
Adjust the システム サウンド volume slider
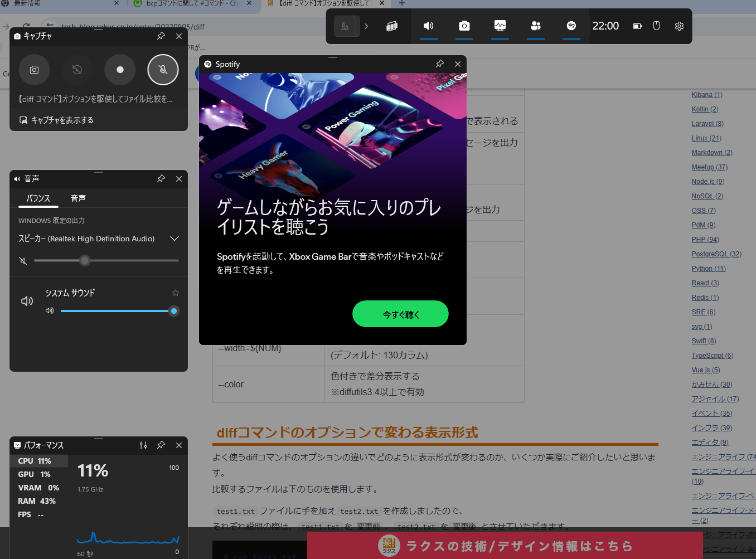click(x=120, y=311)
